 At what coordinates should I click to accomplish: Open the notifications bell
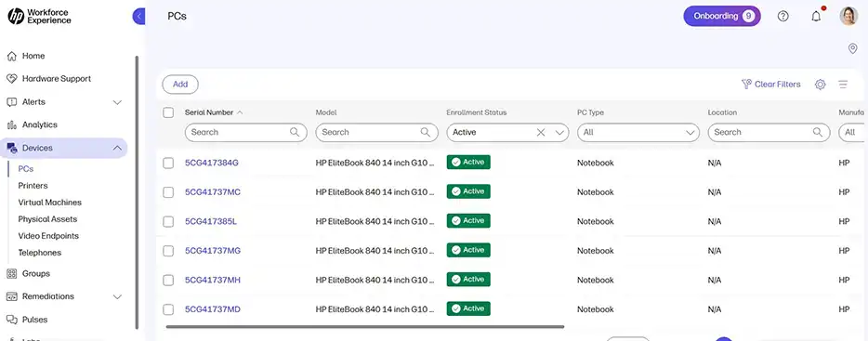coord(816,16)
